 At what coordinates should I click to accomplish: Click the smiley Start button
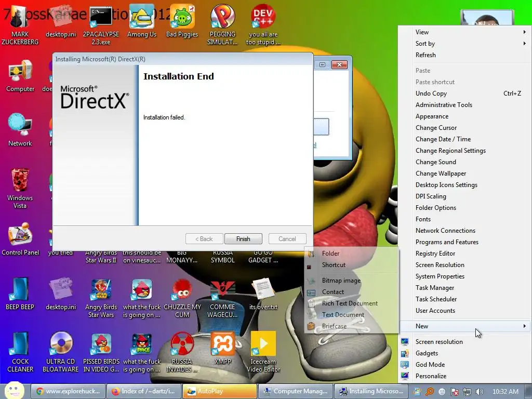(x=15, y=390)
